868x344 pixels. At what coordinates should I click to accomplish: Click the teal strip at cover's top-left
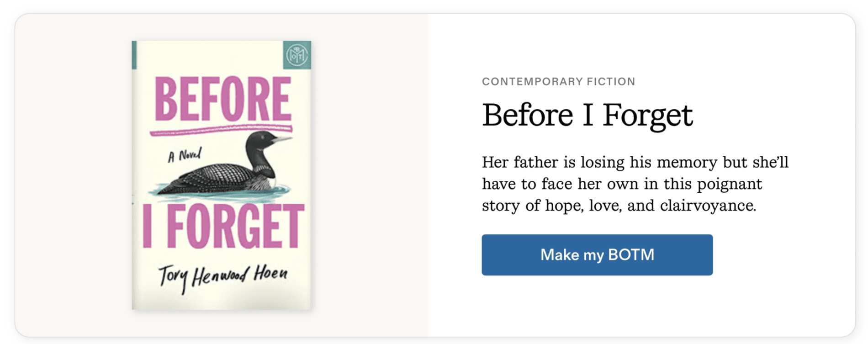[x=134, y=55]
